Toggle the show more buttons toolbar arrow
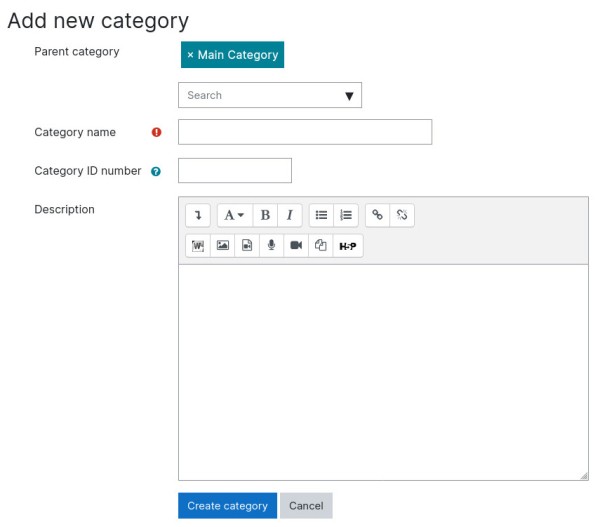The height and width of the screenshot is (527, 600). click(198, 215)
